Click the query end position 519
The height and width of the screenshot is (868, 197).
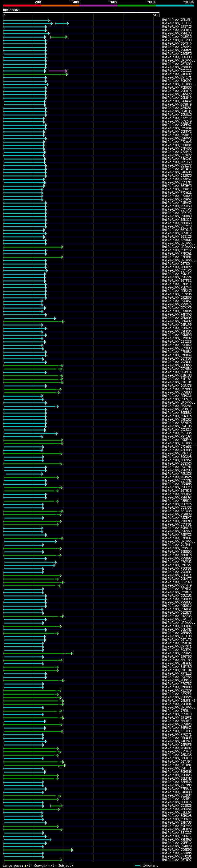pyautogui.click(x=155, y=15)
